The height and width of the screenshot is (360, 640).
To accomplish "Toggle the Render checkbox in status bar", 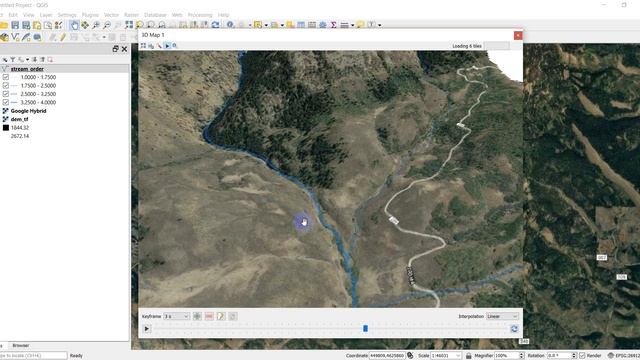I will (582, 356).
